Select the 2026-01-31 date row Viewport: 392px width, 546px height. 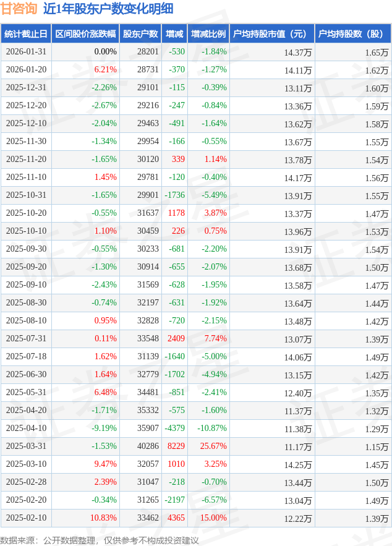click(x=26, y=52)
